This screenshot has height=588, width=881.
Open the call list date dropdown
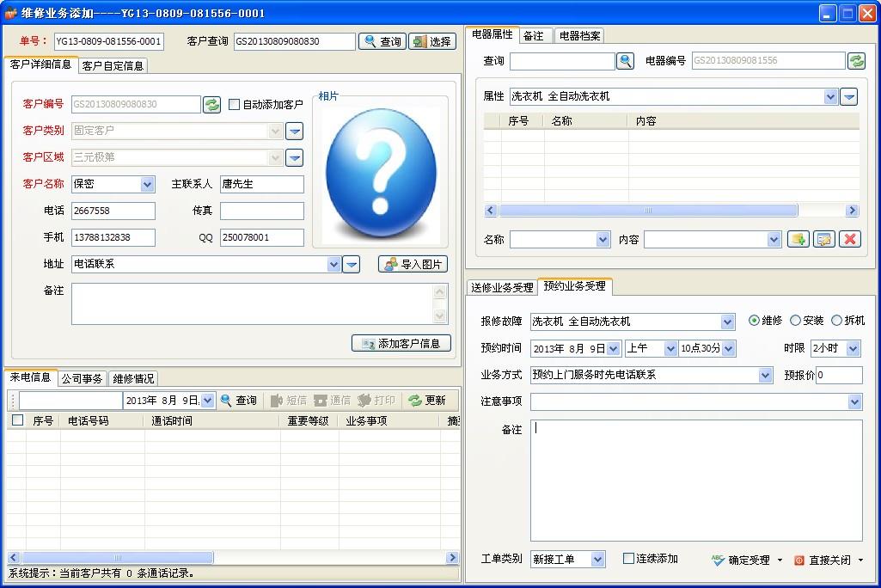207,401
